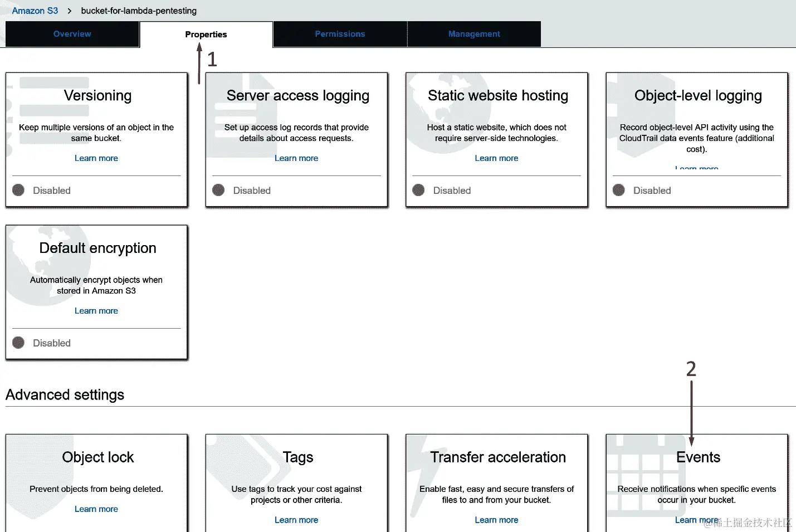Open the Versioning card
This screenshot has height=532, width=796.
point(97,140)
